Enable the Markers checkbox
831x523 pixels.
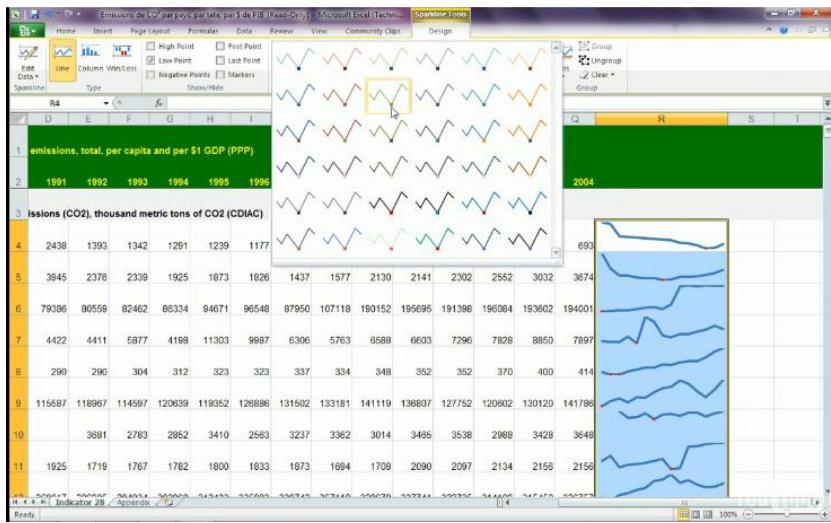click(220, 75)
